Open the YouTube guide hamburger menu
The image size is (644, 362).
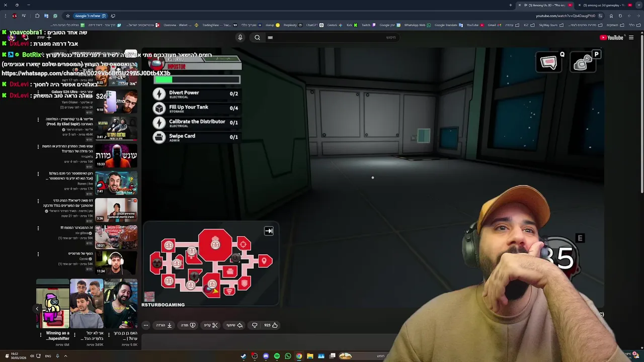point(631,37)
